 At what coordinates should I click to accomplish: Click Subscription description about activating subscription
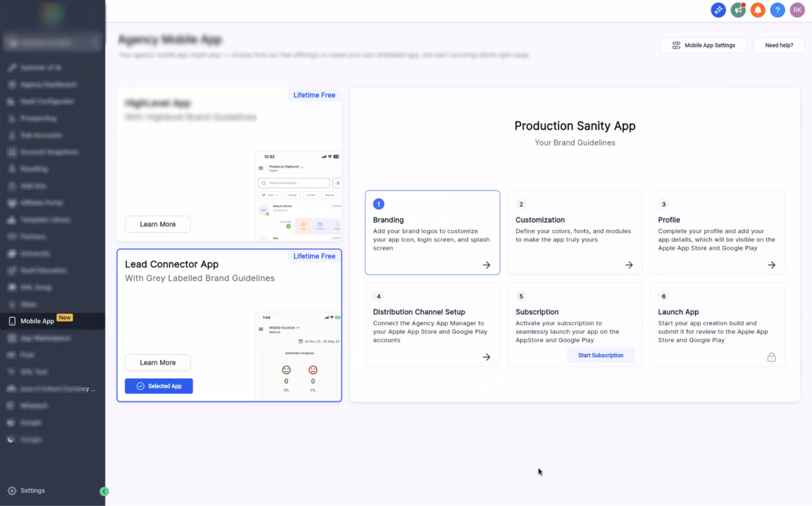567,332
